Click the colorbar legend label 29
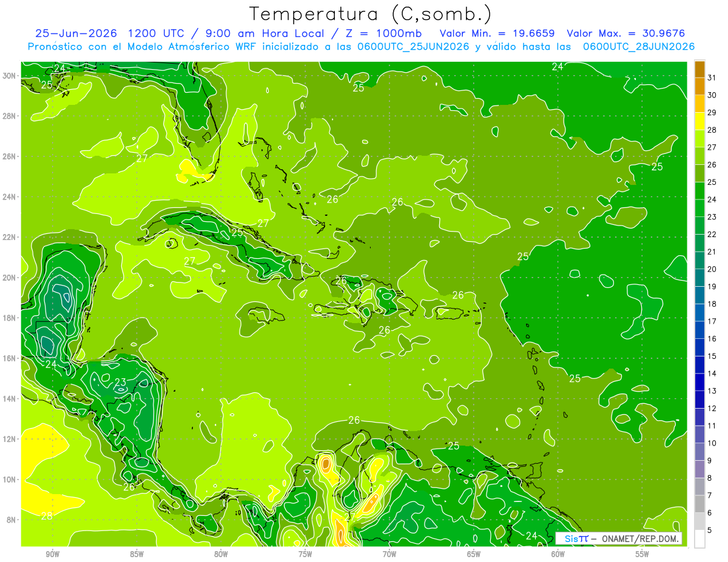The height and width of the screenshot is (562, 728). (x=712, y=112)
